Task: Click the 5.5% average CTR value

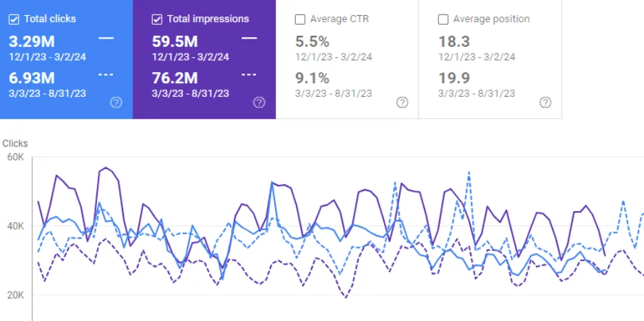Action: [312, 42]
